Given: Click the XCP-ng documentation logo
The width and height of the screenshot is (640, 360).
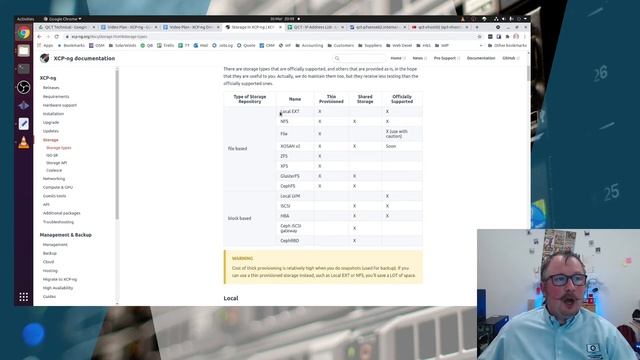Looking at the screenshot, I should (44, 58).
